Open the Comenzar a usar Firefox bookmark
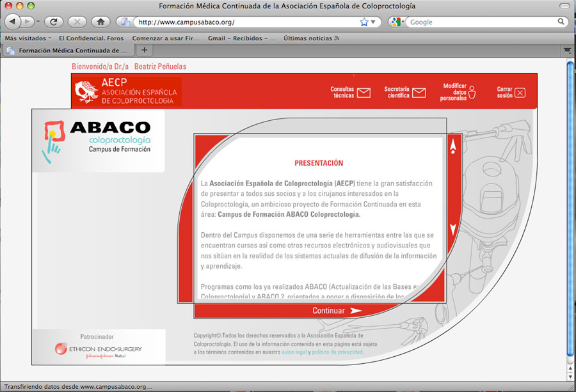576x392 pixels. [x=165, y=38]
